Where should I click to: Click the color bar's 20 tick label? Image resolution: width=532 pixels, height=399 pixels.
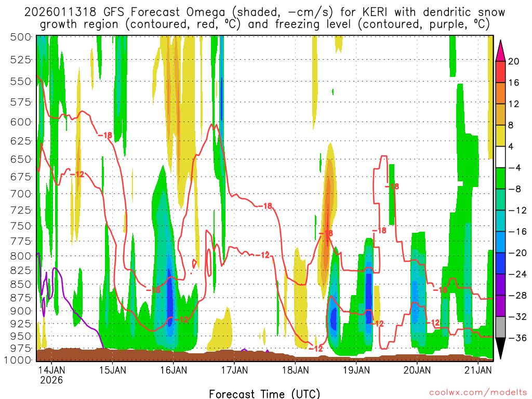[514, 61]
